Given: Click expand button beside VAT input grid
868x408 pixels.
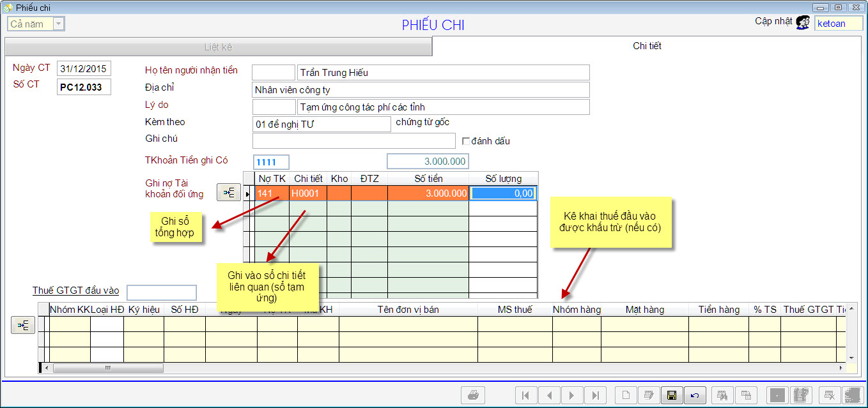Looking at the screenshot, I should pyautogui.click(x=23, y=326).
